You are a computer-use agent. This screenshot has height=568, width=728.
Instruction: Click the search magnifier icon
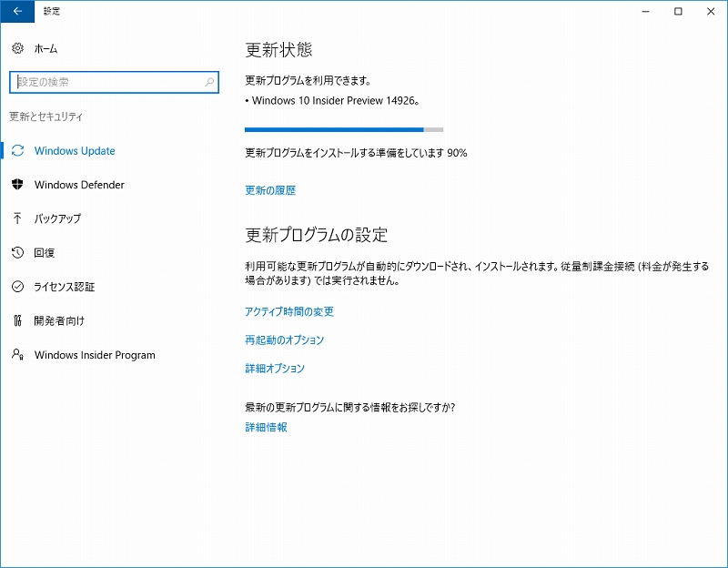209,82
